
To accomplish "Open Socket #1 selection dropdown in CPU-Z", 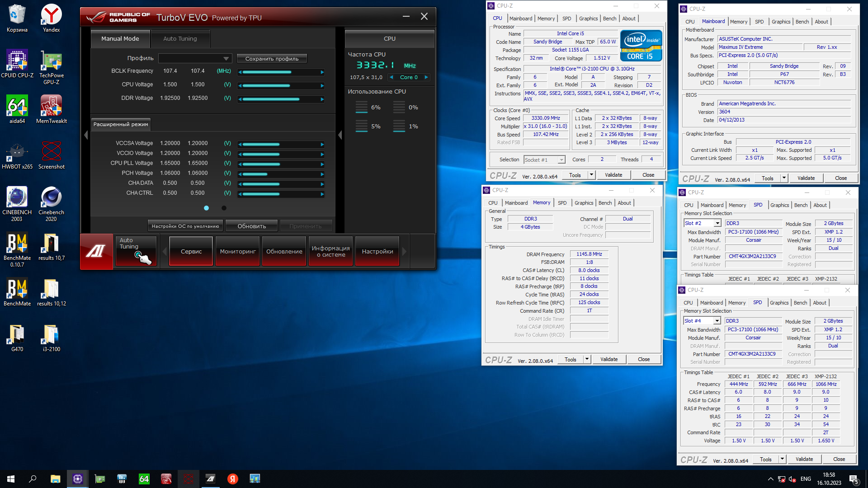I will (544, 160).
